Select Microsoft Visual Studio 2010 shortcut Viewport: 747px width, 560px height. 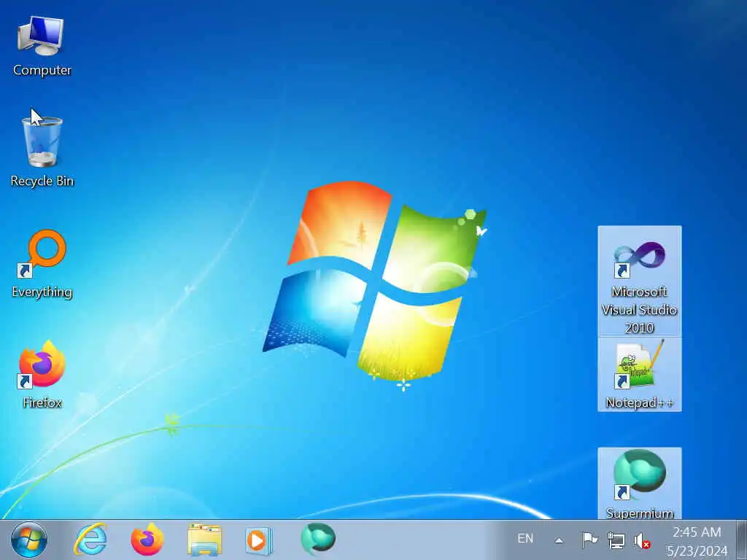tap(639, 282)
